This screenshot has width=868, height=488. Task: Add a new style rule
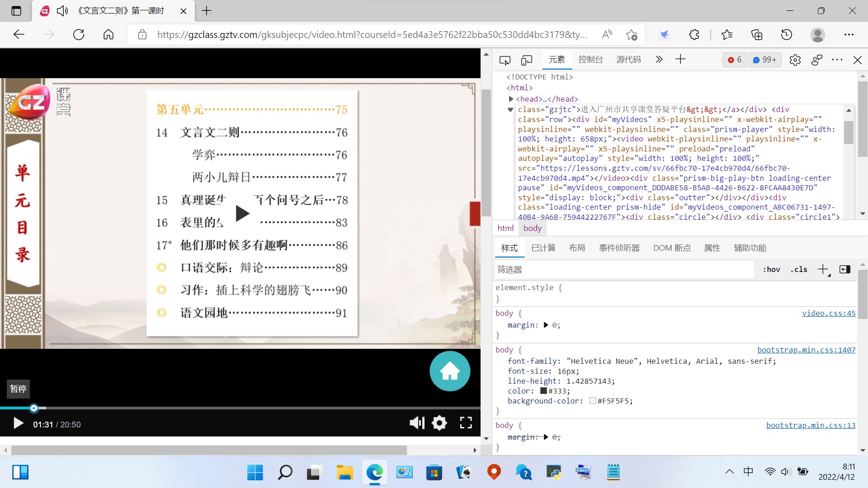click(x=823, y=270)
